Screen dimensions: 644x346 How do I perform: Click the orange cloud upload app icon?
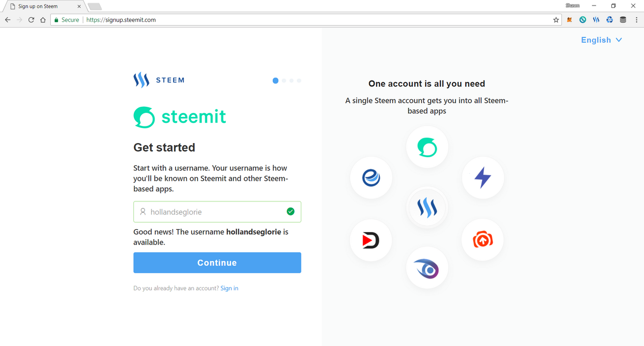click(x=482, y=240)
